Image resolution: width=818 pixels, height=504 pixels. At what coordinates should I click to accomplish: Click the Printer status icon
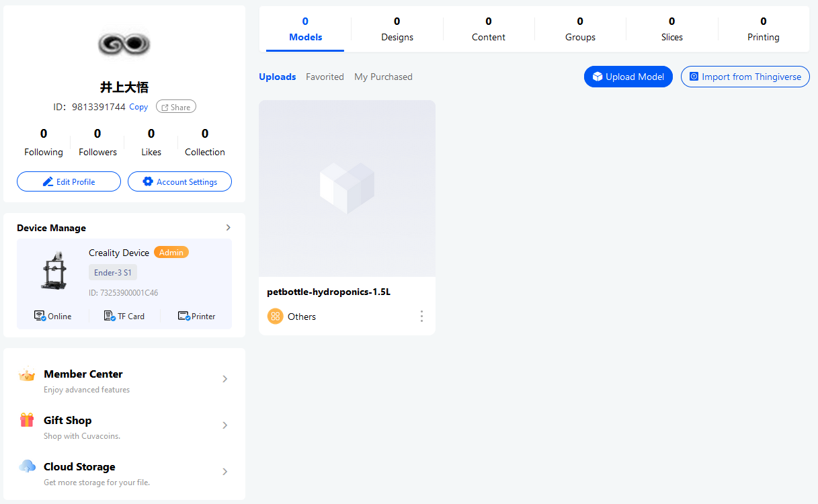(184, 316)
